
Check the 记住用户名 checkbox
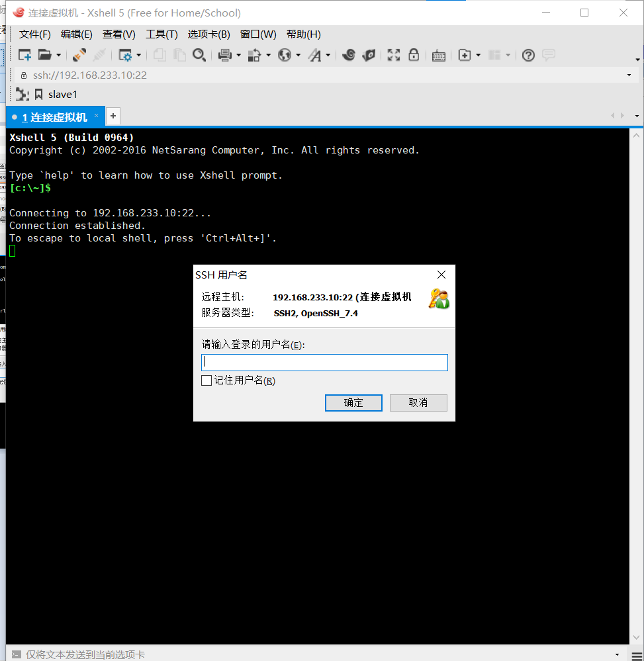(x=207, y=380)
